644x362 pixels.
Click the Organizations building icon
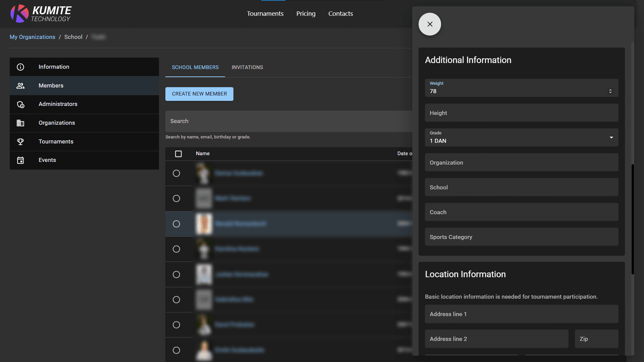click(x=20, y=123)
